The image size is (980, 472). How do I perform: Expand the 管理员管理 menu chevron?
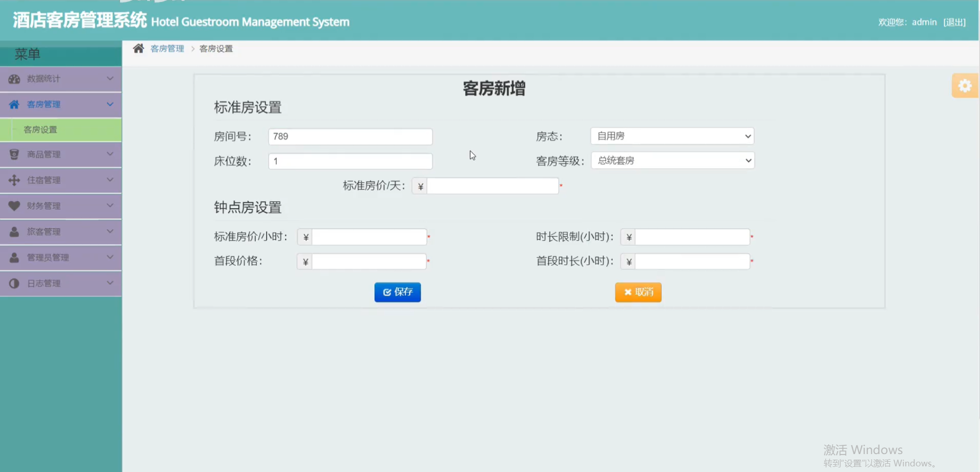[x=110, y=257]
